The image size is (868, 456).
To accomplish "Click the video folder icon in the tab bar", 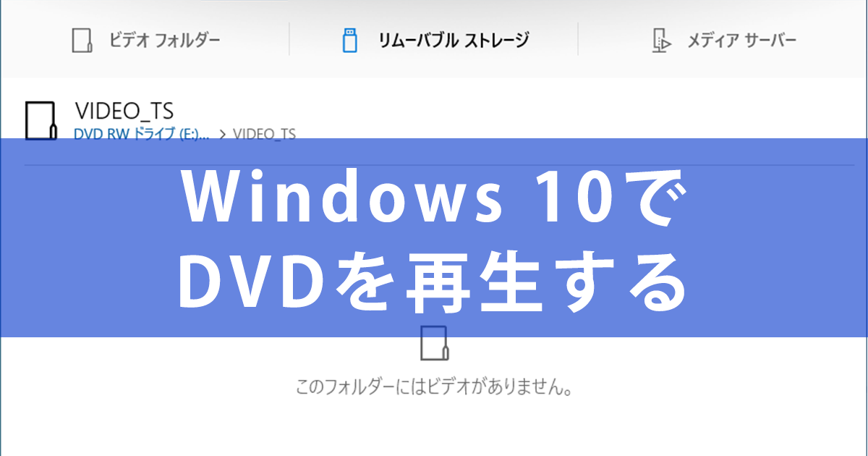I will pos(82,41).
